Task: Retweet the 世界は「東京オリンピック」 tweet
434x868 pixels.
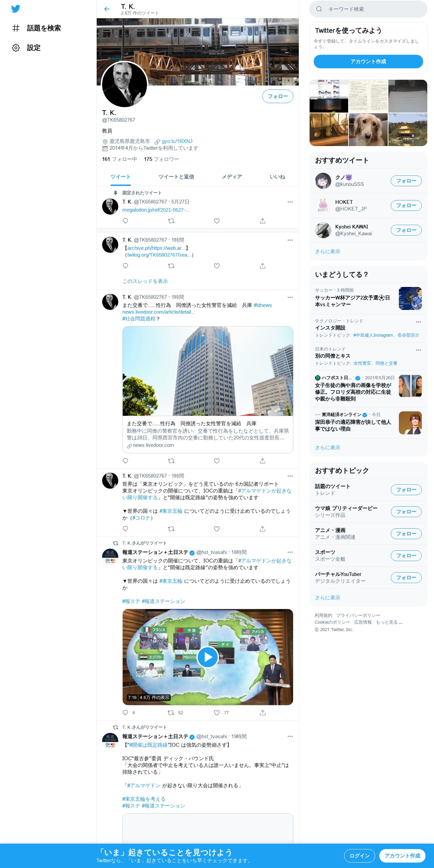Action: coord(171,529)
